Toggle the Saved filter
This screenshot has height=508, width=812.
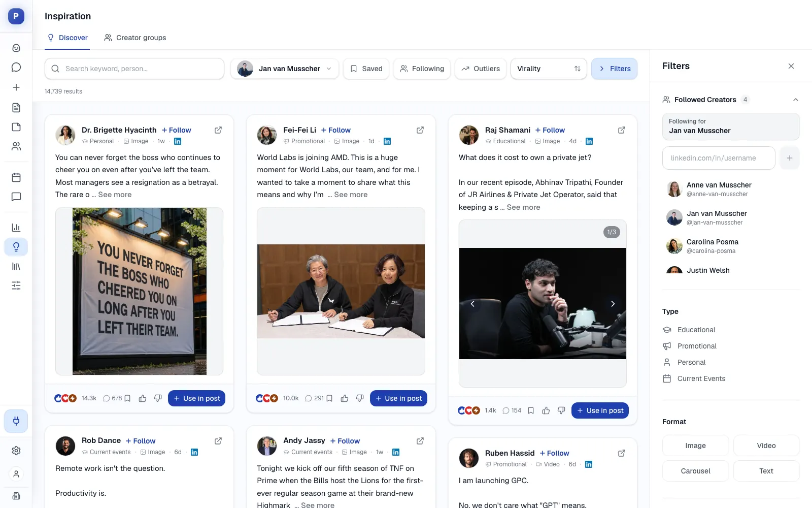pos(366,69)
